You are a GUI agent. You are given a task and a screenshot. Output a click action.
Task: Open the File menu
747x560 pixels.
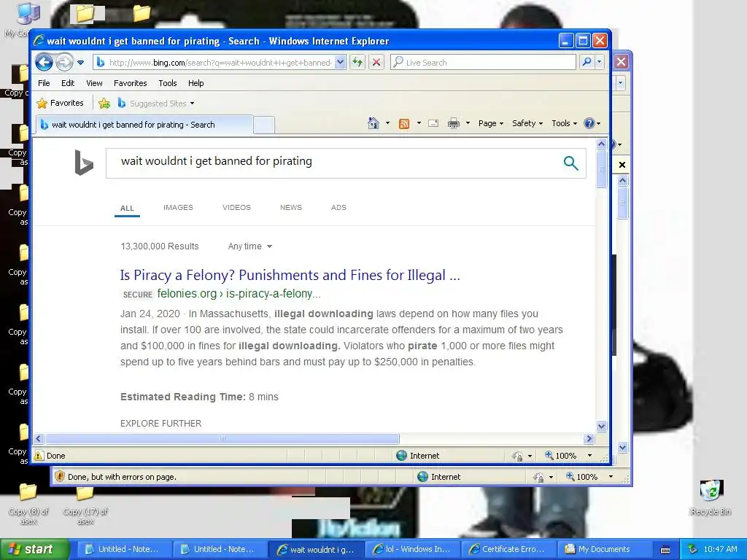pyautogui.click(x=44, y=83)
